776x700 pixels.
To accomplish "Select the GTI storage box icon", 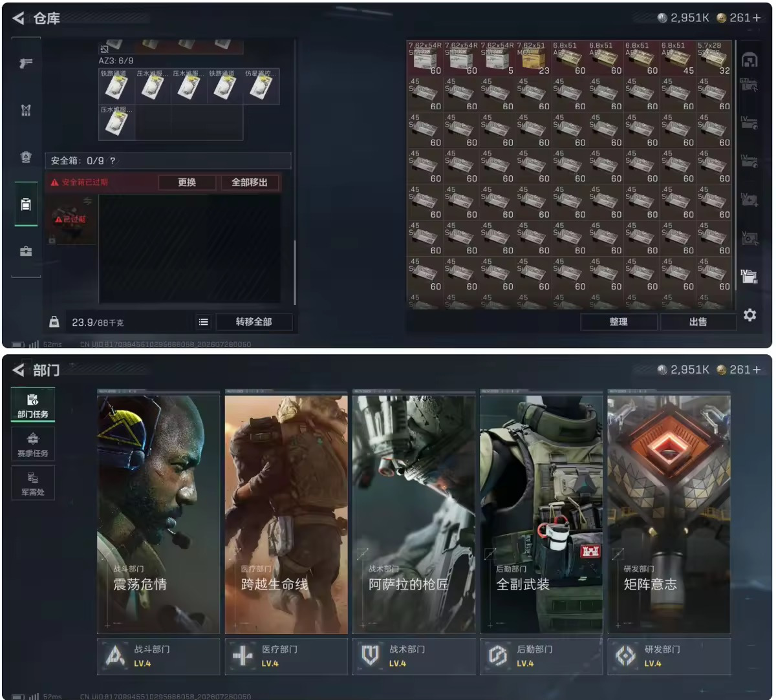I will (749, 85).
